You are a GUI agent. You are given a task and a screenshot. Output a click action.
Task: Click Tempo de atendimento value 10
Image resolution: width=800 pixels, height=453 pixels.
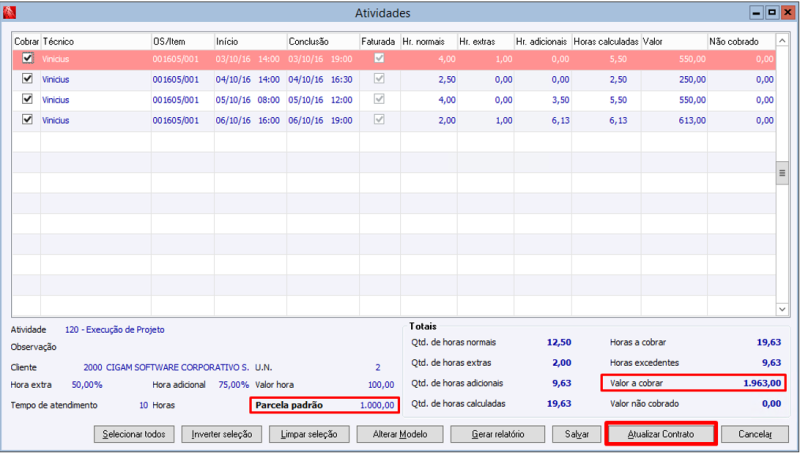143,405
